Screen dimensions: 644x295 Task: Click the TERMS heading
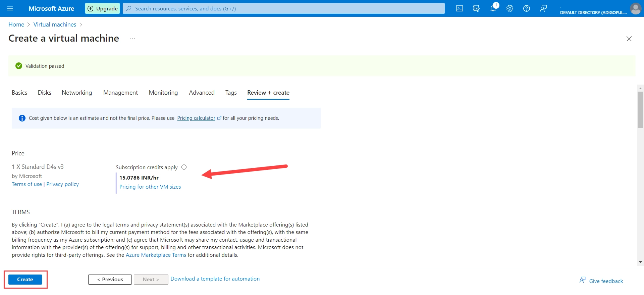tap(21, 212)
